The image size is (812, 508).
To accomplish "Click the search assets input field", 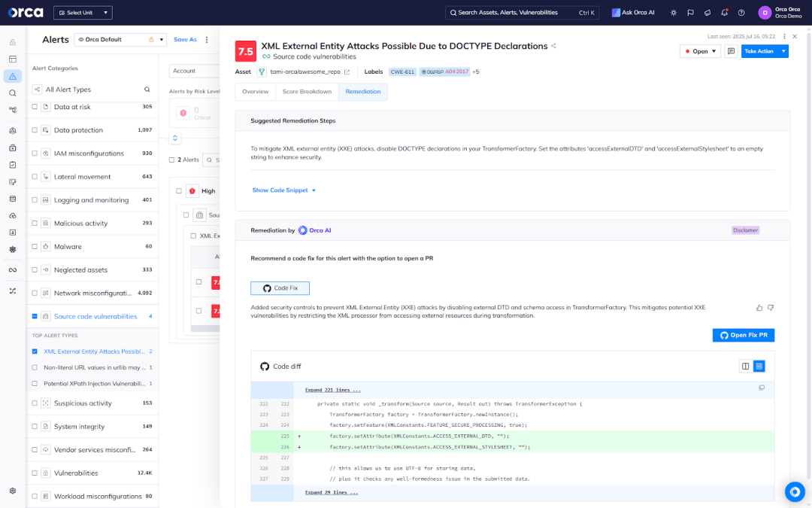I will [522, 13].
